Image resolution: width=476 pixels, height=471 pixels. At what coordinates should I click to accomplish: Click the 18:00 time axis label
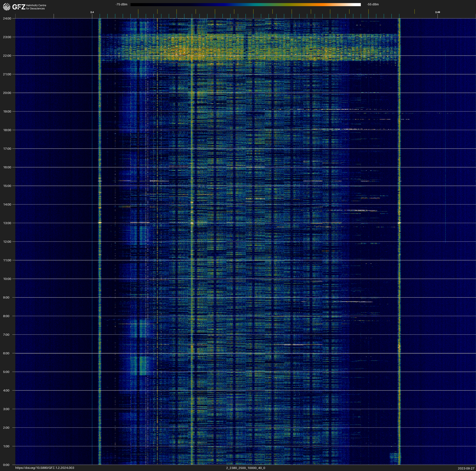coord(7,130)
